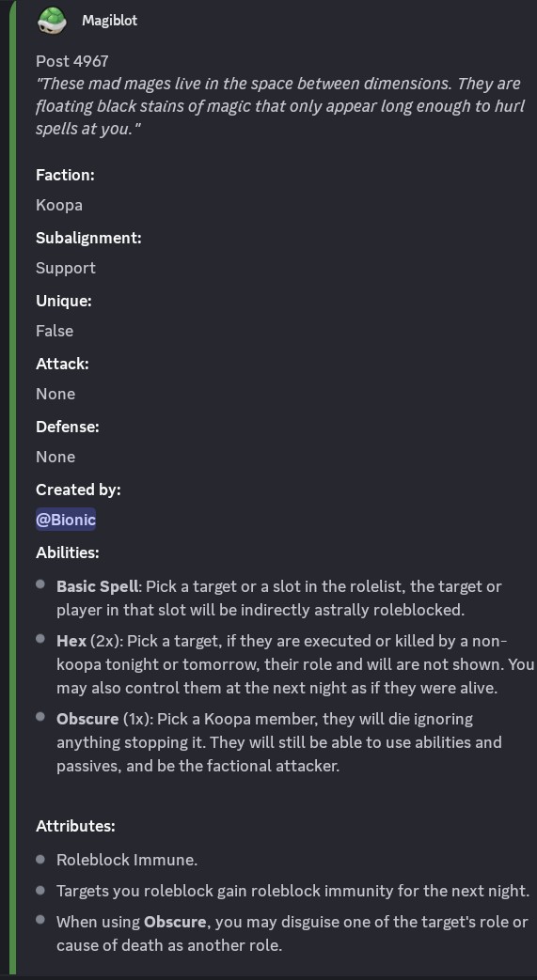The image size is (537, 980).
Task: Click the Basic Spell ability name
Action: [x=97, y=587]
